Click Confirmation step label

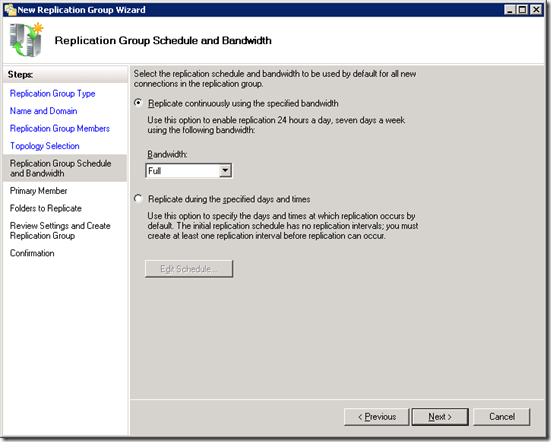click(x=32, y=253)
